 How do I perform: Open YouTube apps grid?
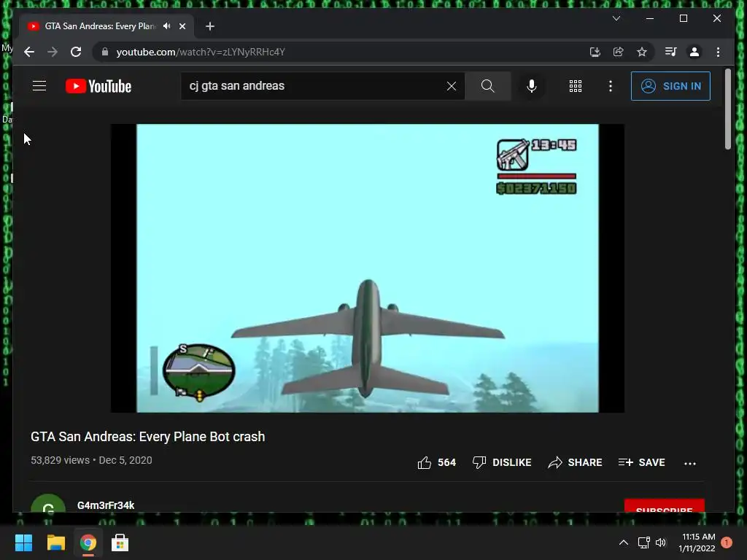click(576, 86)
